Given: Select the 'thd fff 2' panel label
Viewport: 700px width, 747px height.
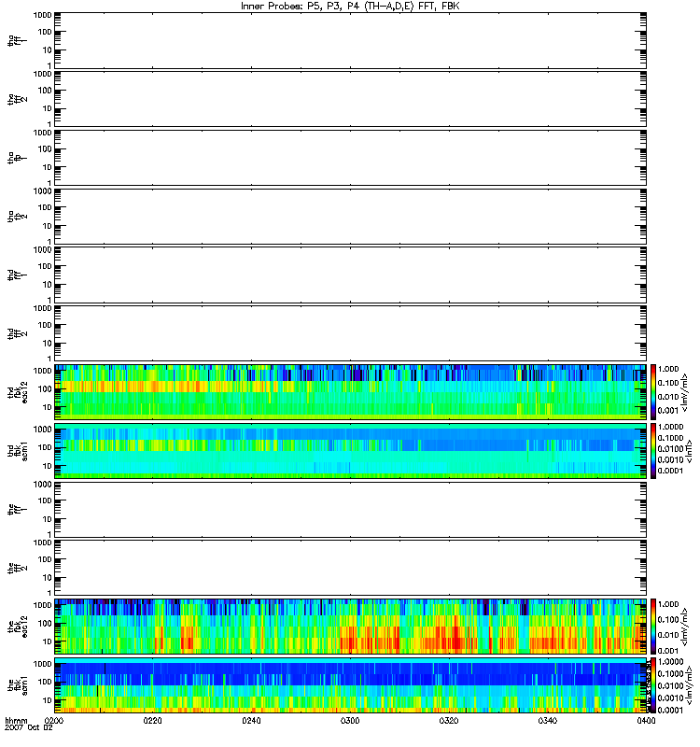Looking at the screenshot, I should pyautogui.click(x=18, y=333).
